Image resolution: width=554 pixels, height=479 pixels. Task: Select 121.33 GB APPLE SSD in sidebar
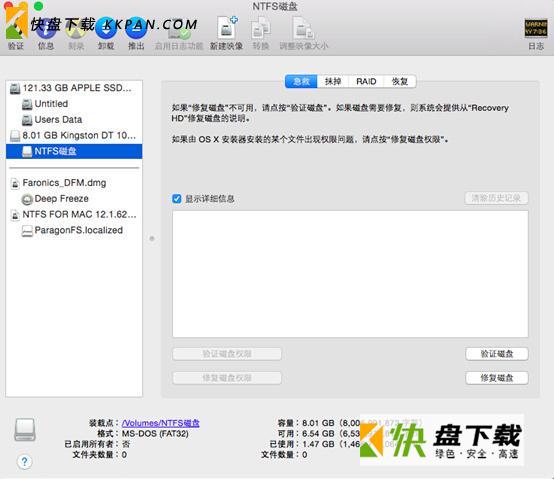pos(74,88)
